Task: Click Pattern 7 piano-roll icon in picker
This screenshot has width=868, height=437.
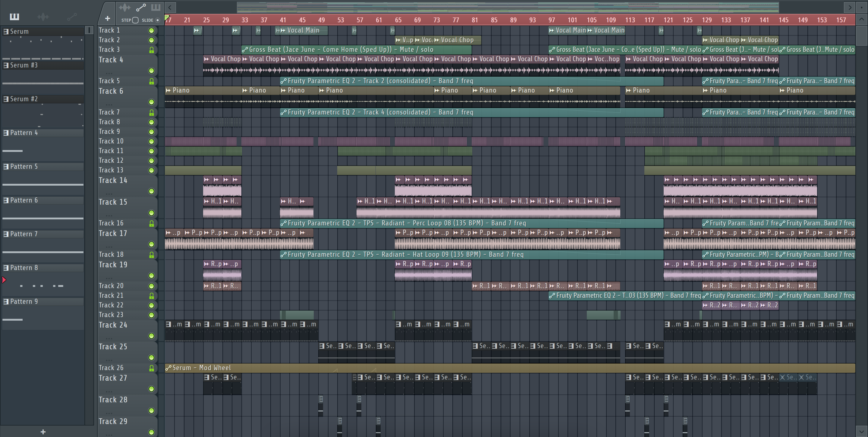Action: coord(6,234)
